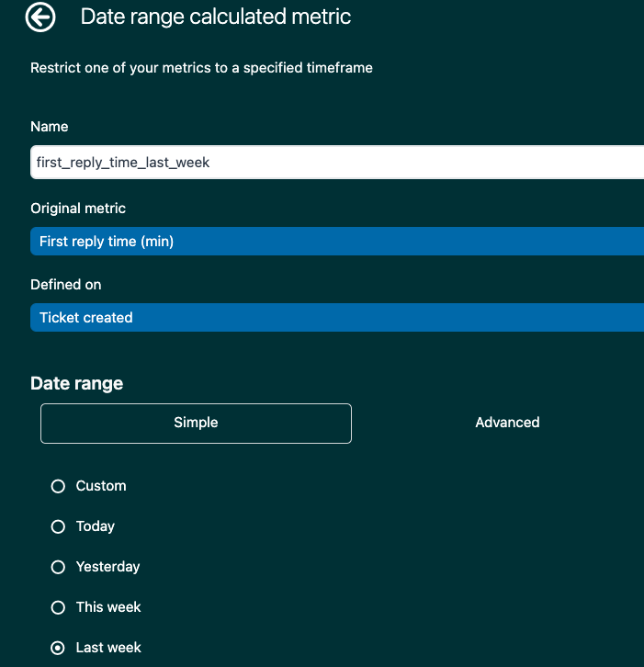Pick the This week radio circle

(58, 607)
